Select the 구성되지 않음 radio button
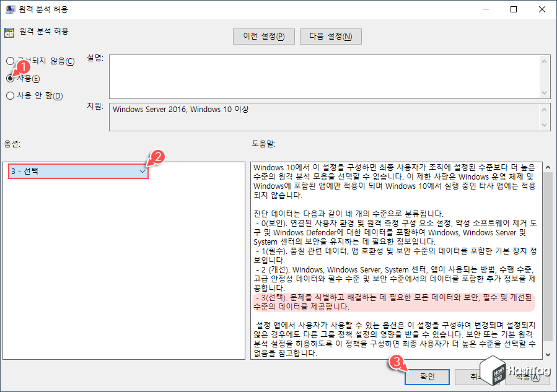 10,61
